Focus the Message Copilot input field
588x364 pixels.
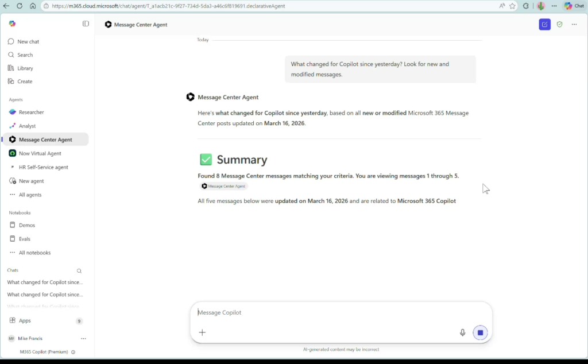coord(341,312)
